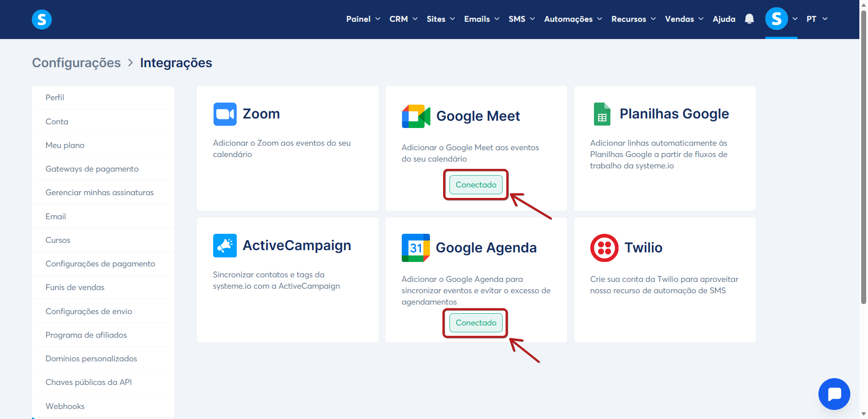Click the systeme.io logo in the header
The height and width of the screenshot is (419, 868).
point(42,20)
